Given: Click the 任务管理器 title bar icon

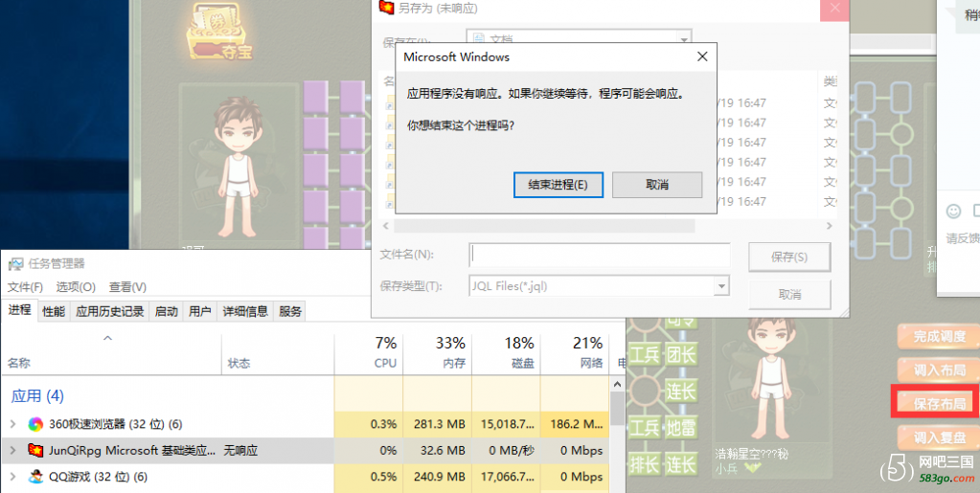Looking at the screenshot, I should pyautogui.click(x=16, y=263).
